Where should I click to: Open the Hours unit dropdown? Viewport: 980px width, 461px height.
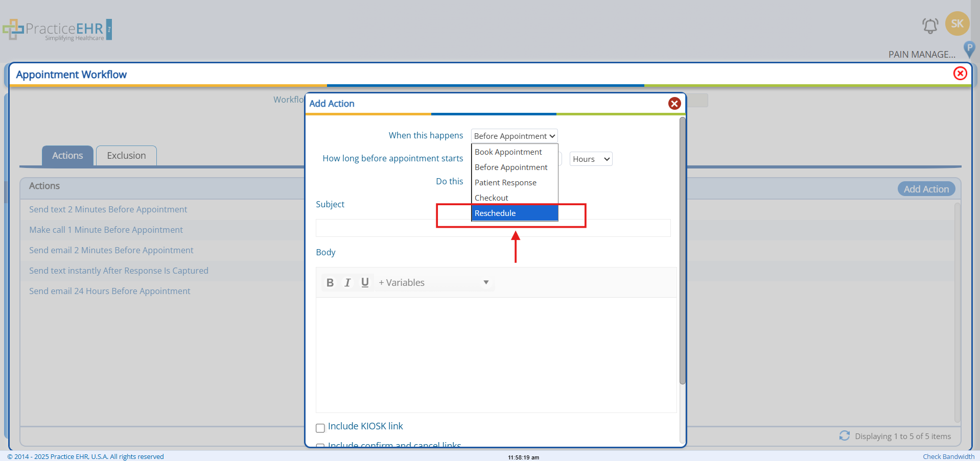tap(591, 159)
